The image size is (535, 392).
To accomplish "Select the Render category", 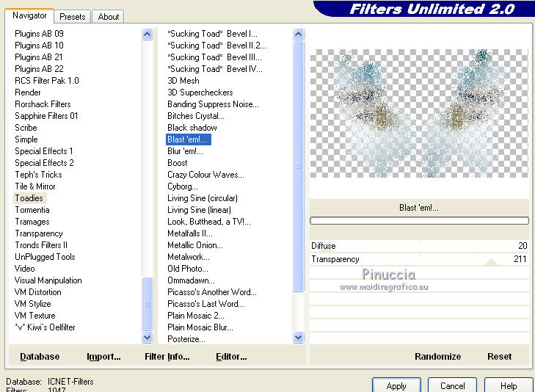I will 28,92.
